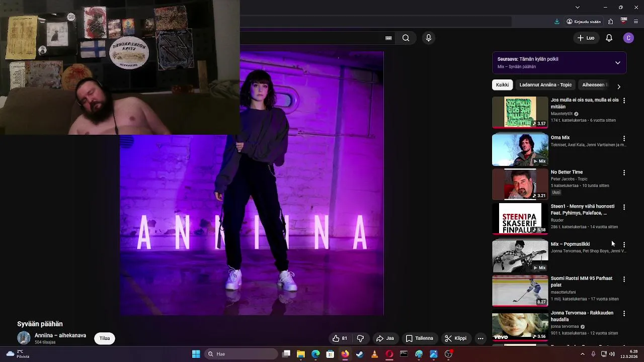Show hidden system tray icons chevron
The image size is (644, 362).
click(x=583, y=354)
